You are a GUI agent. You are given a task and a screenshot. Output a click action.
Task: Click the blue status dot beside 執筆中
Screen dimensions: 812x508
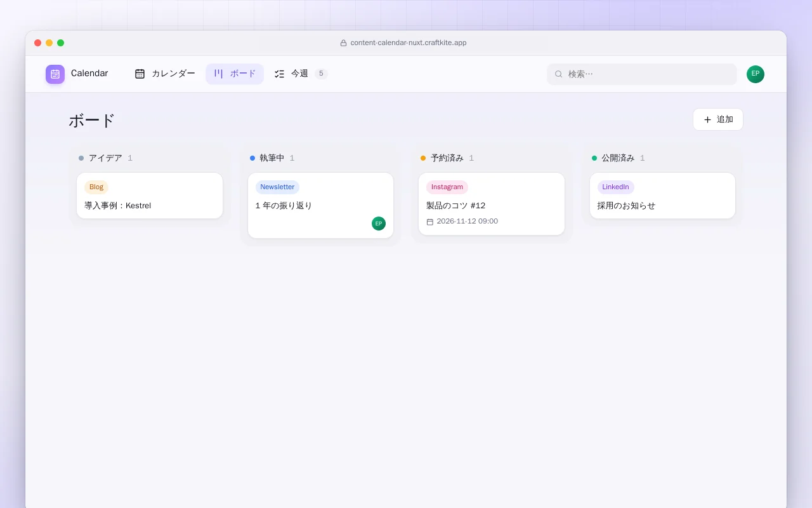tap(252, 158)
